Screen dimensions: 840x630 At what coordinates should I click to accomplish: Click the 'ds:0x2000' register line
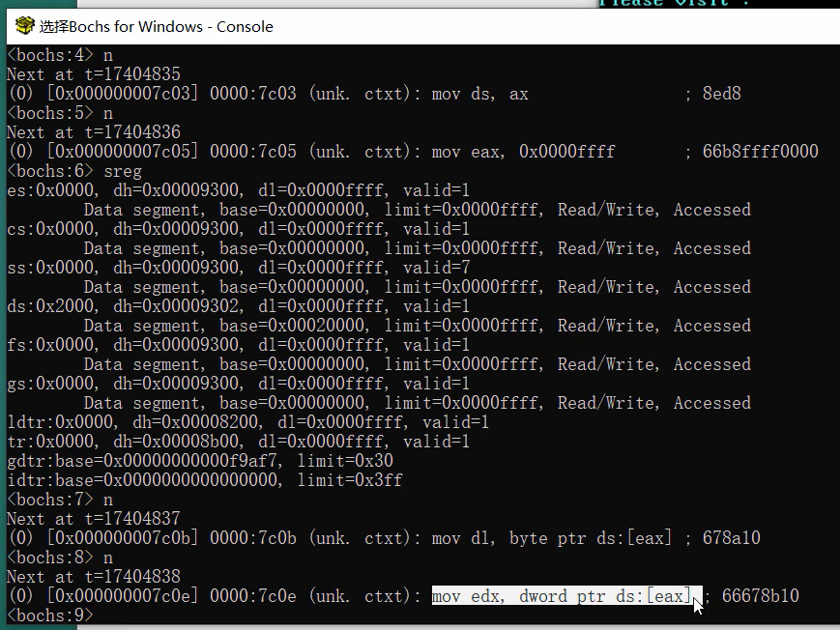pyautogui.click(x=239, y=306)
